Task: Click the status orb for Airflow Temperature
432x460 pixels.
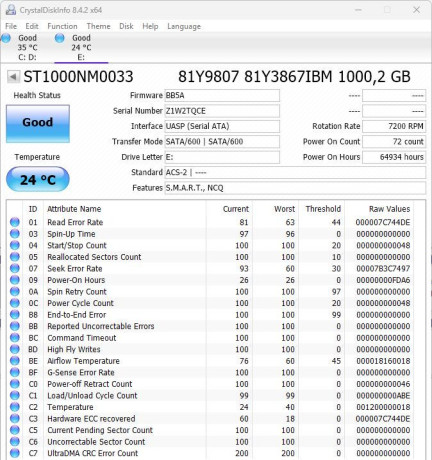Action: (x=15, y=361)
